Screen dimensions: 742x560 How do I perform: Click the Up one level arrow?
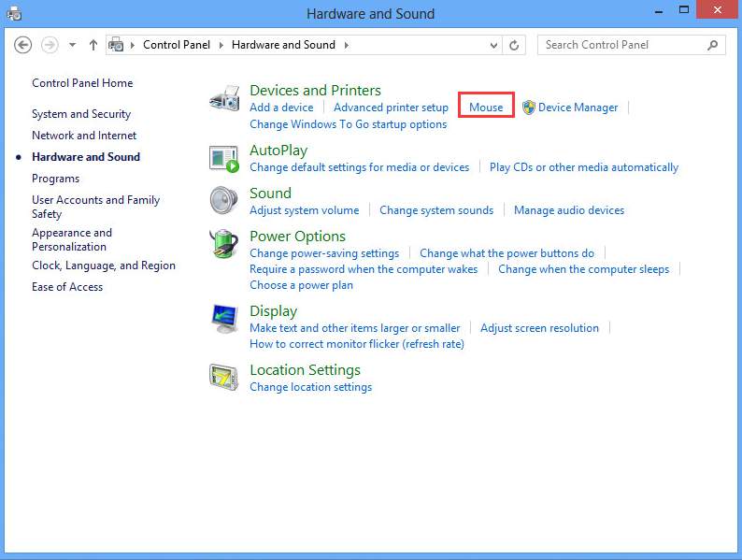[x=93, y=45]
